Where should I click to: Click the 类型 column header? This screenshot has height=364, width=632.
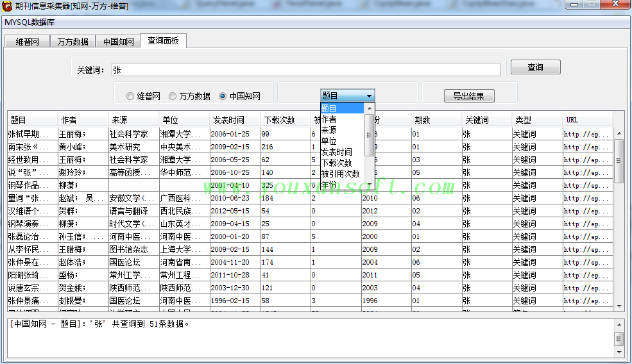(x=537, y=120)
